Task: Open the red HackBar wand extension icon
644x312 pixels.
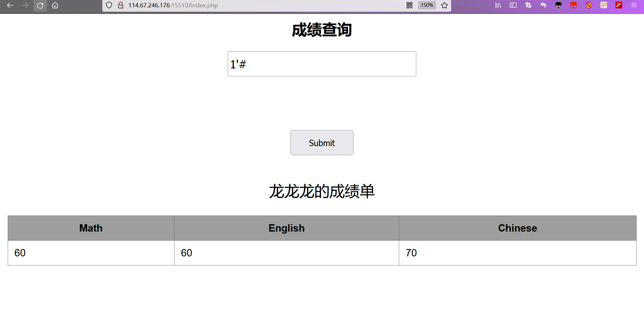Action: point(619,5)
